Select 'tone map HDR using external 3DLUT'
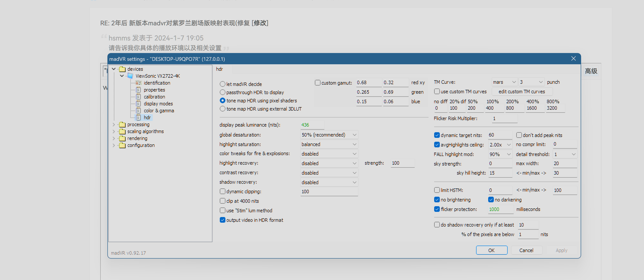This screenshot has width=644, height=280. pos(223,109)
